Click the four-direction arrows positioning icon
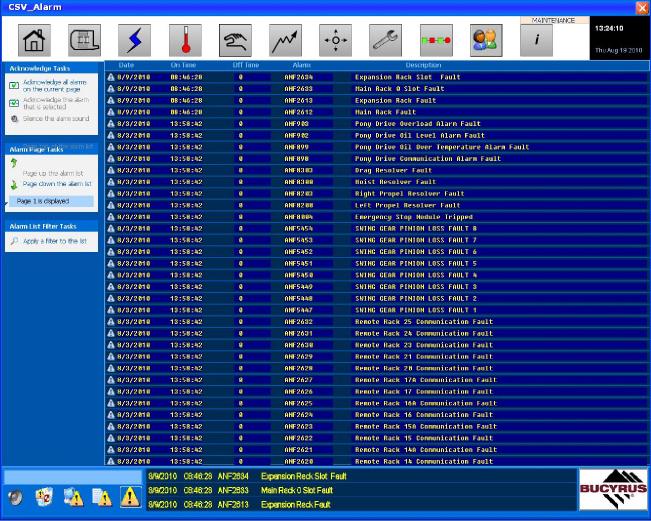The width and height of the screenshot is (651, 521). tap(335, 40)
